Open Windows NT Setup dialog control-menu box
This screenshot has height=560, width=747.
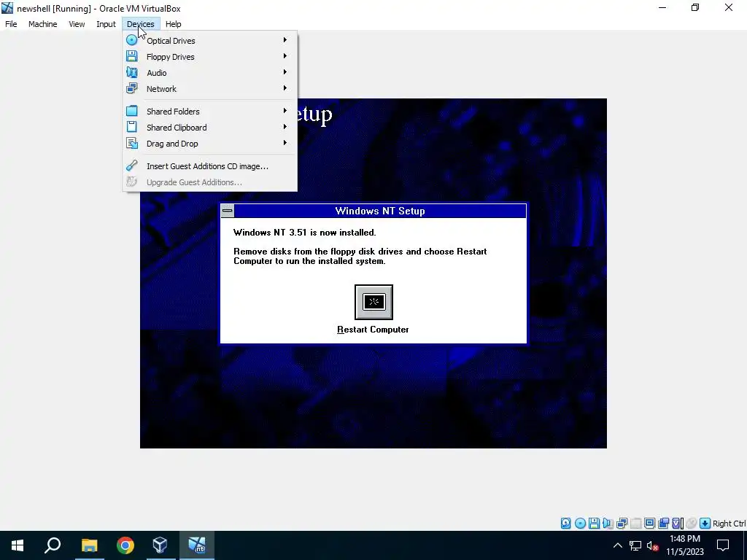[228, 211]
